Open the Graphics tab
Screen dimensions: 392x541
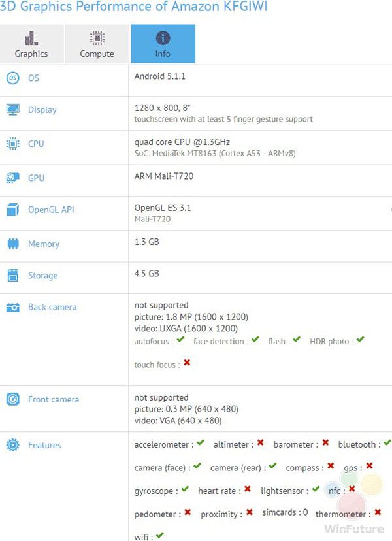(x=32, y=44)
